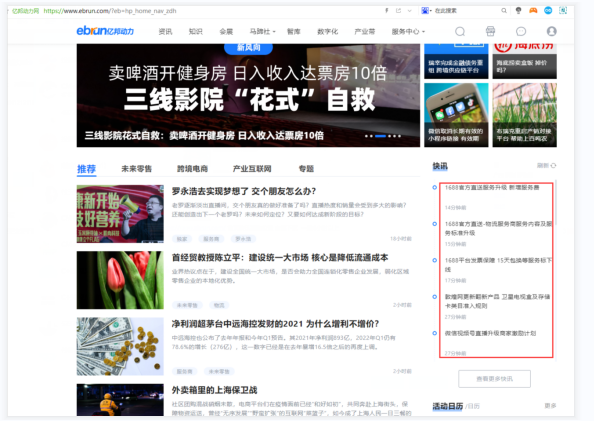Click the 查看更多快讯 button
The image size is (594, 421).
pos(494,379)
